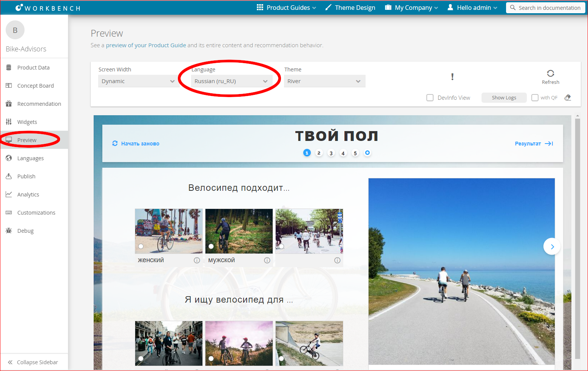Click the Theme Design brush icon
588x371 pixels.
pos(328,8)
